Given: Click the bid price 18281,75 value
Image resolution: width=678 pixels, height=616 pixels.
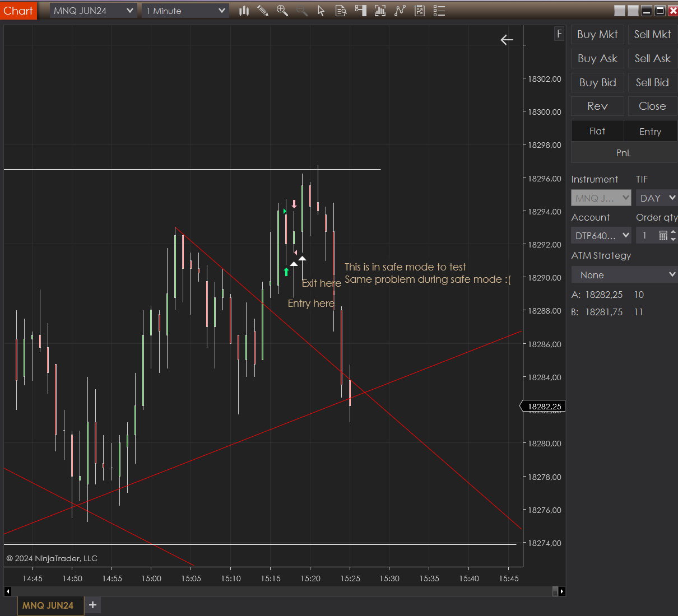Looking at the screenshot, I should [x=604, y=312].
